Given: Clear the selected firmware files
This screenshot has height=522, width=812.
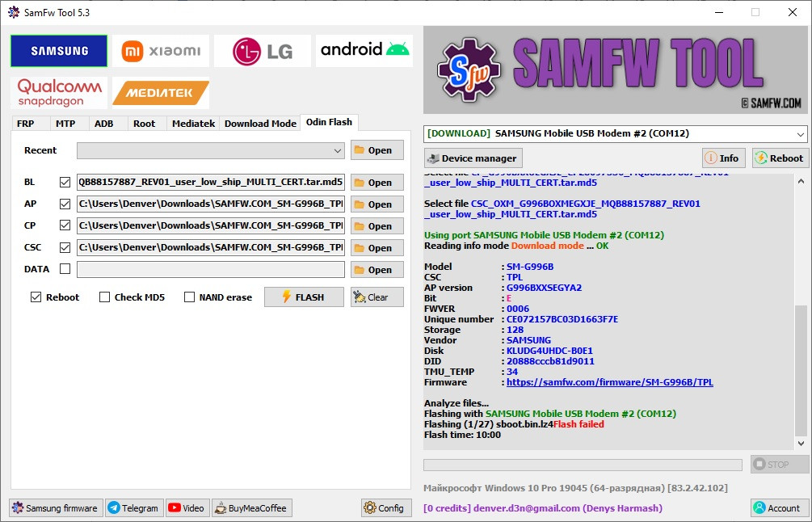Looking at the screenshot, I should tap(377, 297).
